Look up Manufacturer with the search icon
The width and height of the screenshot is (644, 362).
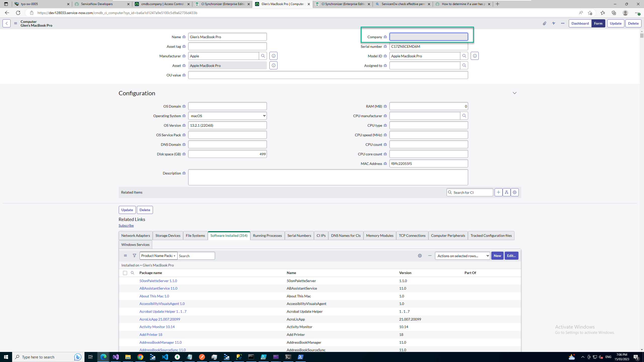click(x=263, y=56)
